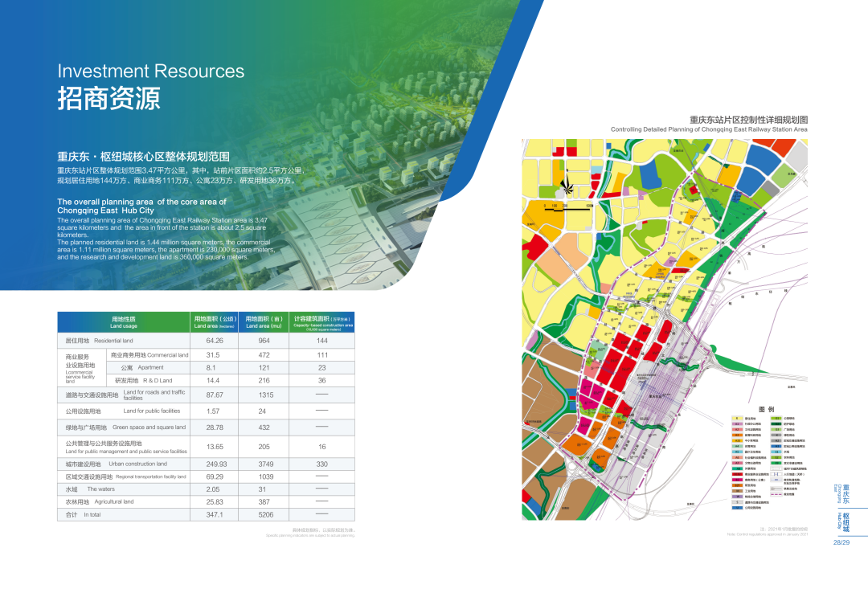868x593 pixels.
Task: Click the "8.1" apartment hectares value
Action: 211,368
